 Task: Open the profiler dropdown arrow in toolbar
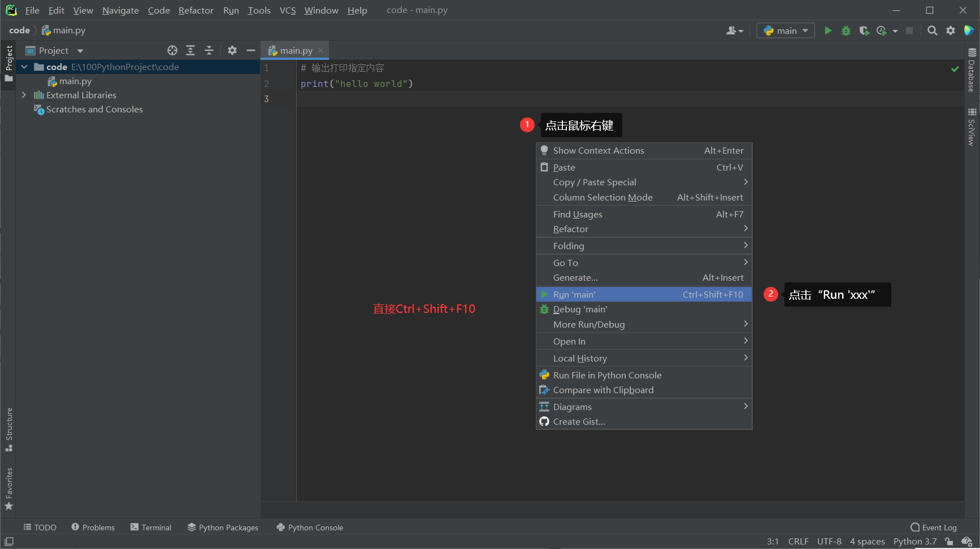895,31
